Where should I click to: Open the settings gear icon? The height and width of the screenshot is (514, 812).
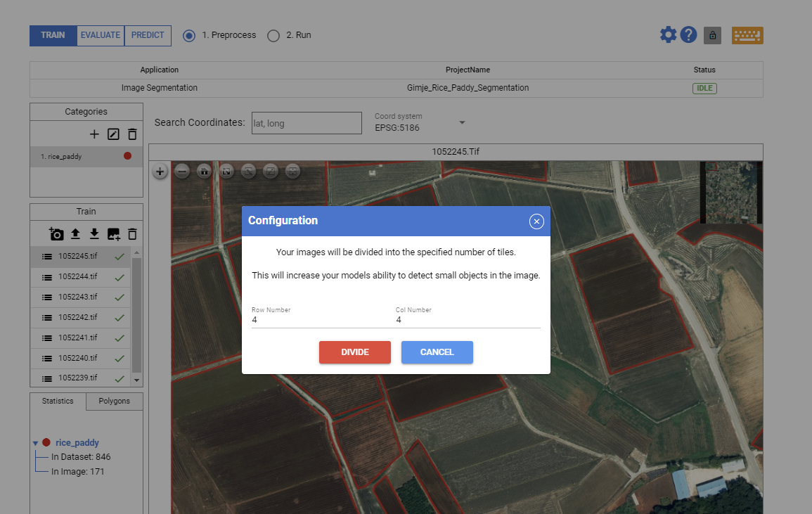click(668, 34)
